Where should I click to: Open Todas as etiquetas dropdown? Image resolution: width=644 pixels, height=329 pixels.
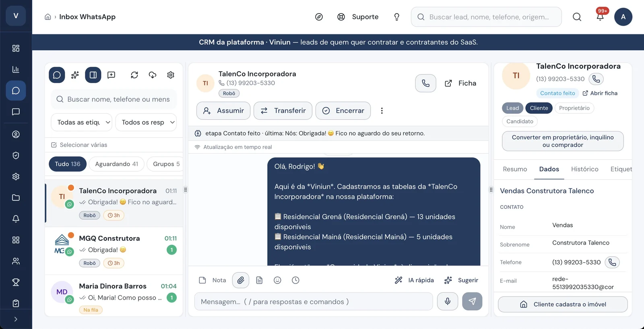(82, 122)
